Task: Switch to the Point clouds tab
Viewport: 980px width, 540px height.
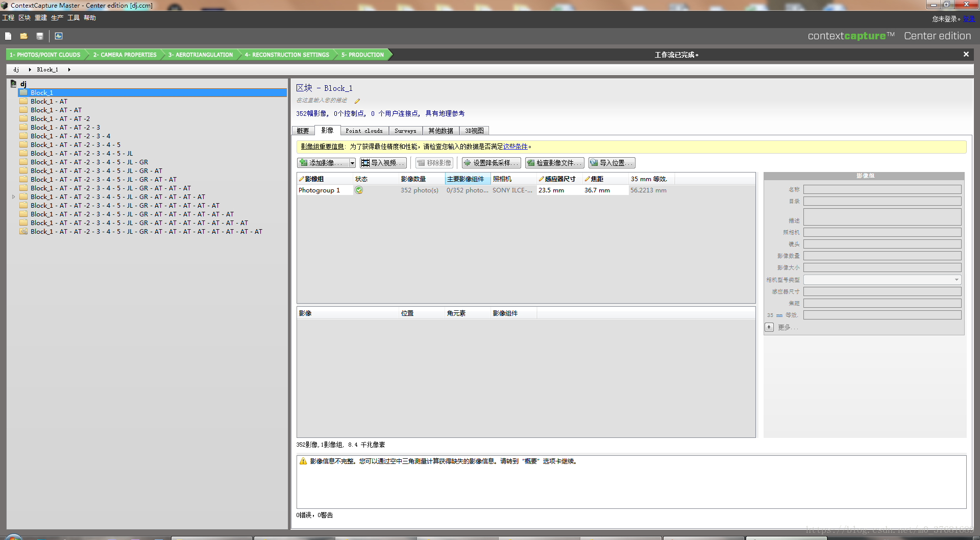Action: tap(364, 131)
